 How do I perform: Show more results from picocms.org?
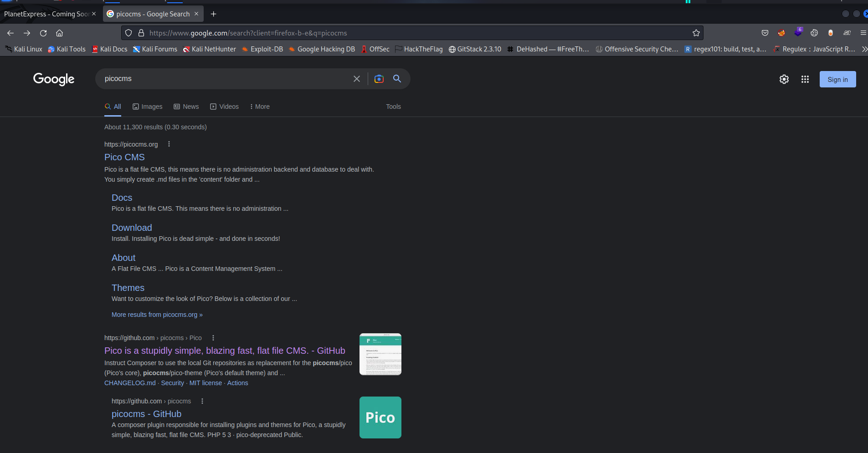click(157, 315)
